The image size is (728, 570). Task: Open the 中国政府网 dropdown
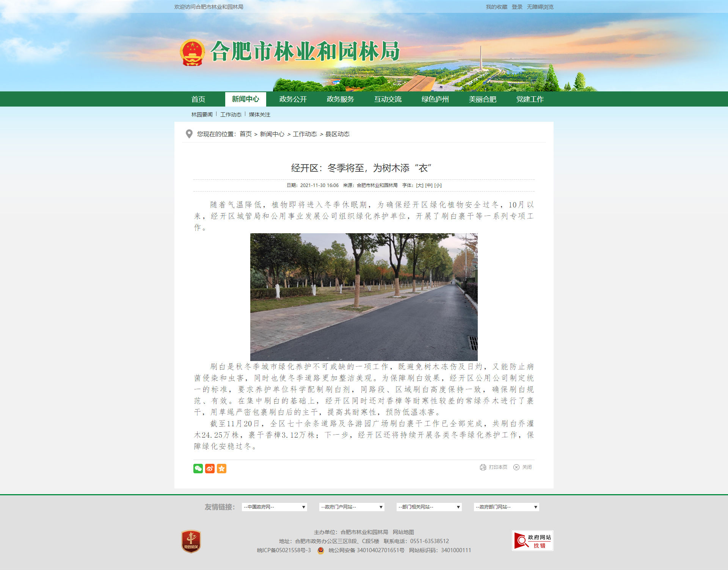pos(274,507)
